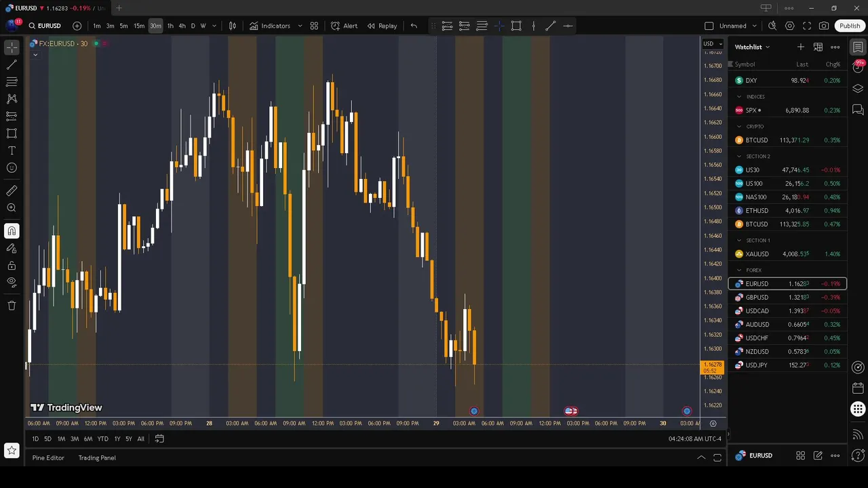Select the 1h timeframe

170,26
